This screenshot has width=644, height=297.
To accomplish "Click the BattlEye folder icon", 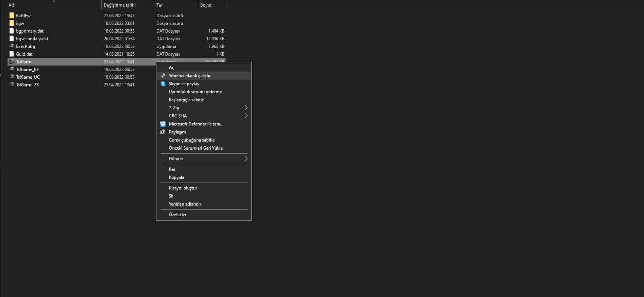I will coord(12,15).
